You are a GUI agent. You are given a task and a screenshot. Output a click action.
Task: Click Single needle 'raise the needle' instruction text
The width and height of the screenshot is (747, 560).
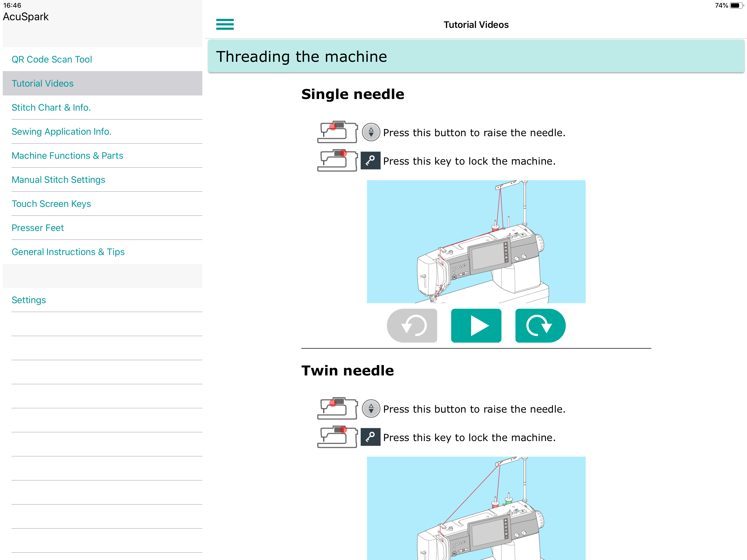[474, 132]
